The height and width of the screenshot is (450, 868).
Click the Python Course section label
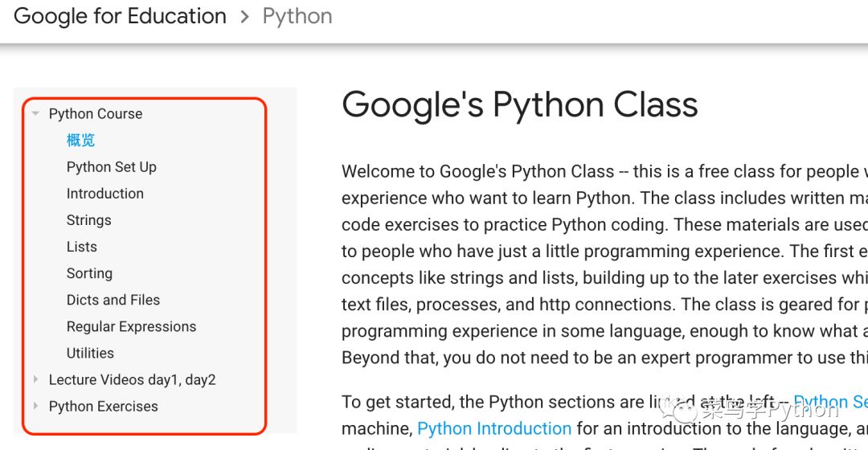[x=95, y=113]
